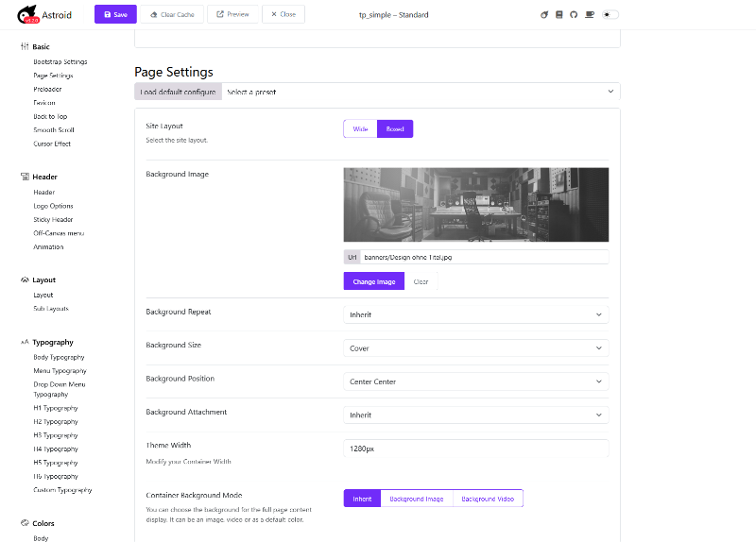Image resolution: width=756 pixels, height=542 pixels.
Task: Open Preloader settings
Action: (47, 89)
